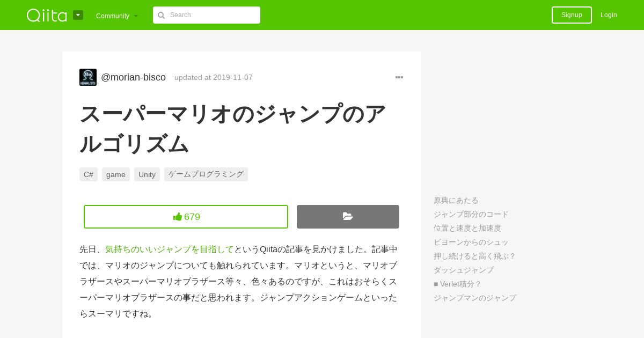
Task: Click the Signup button
Action: [572, 15]
